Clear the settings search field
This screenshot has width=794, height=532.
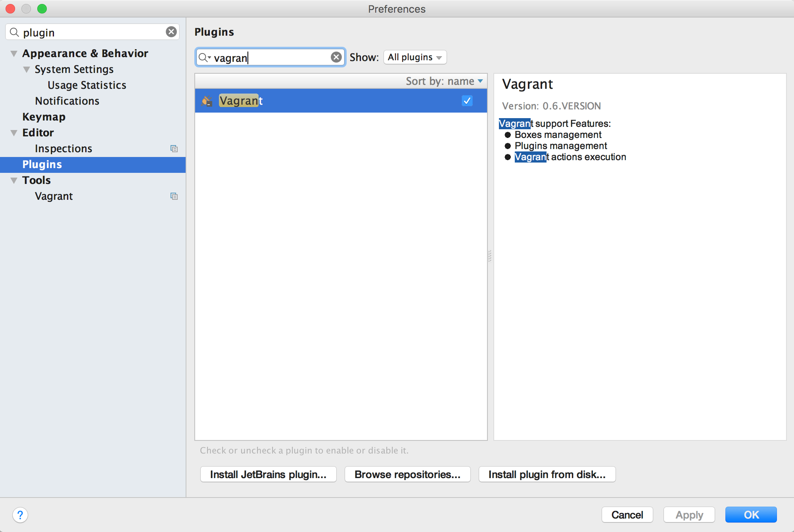171,32
